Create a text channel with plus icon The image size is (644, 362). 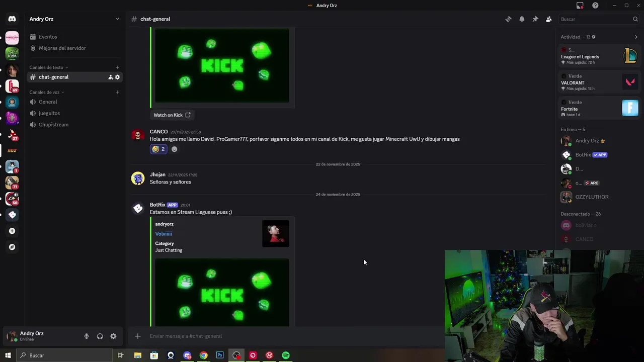(117, 67)
